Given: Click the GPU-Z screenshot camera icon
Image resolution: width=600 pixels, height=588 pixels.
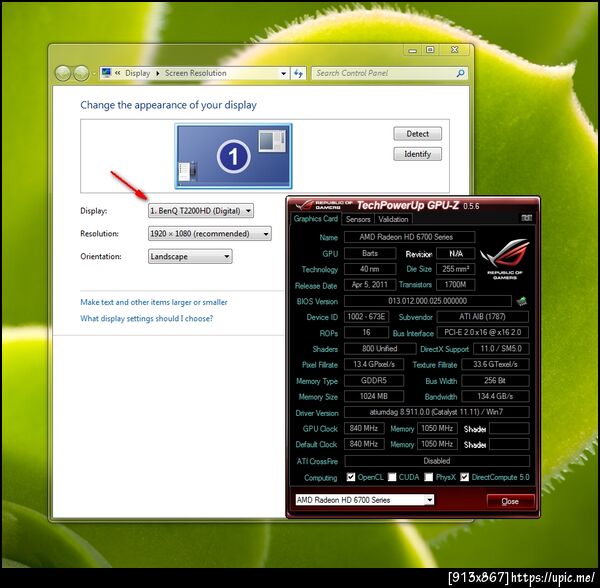Looking at the screenshot, I should [527, 218].
